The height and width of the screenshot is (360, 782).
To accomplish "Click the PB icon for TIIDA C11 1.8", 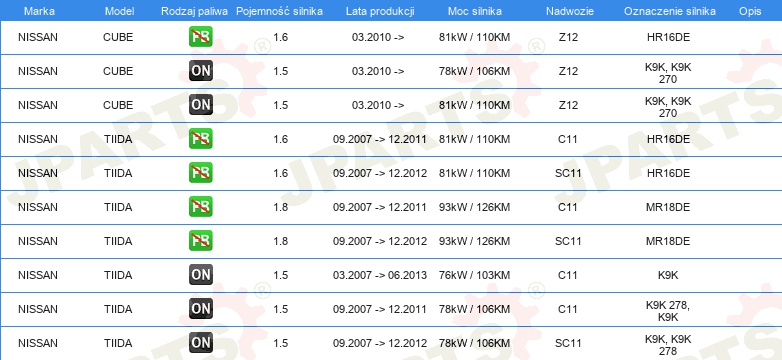I will (200, 206).
